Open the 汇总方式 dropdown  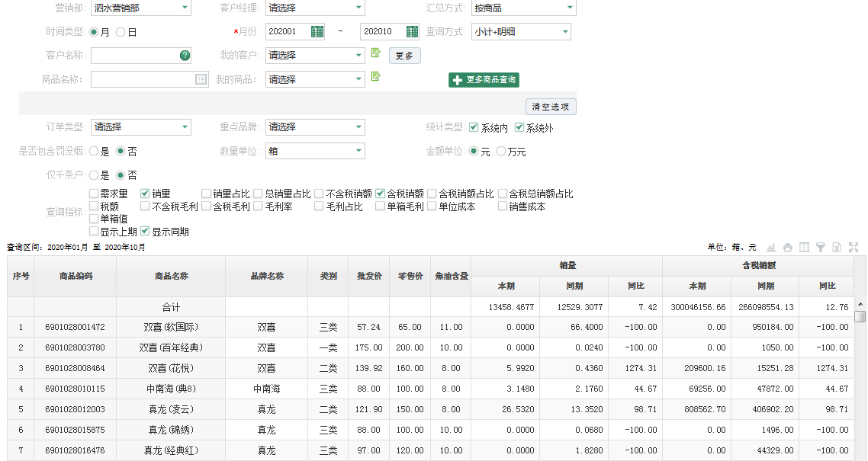click(524, 8)
